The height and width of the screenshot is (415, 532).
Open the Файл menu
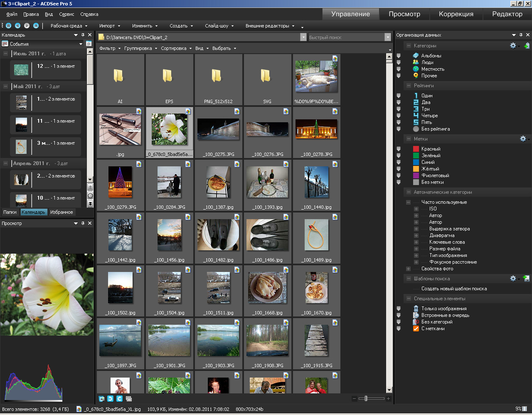coord(12,14)
